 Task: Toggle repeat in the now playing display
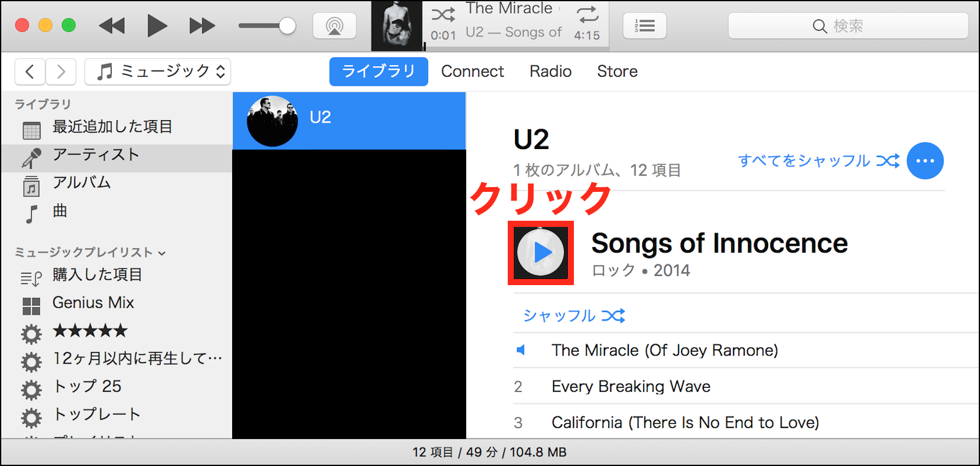[587, 14]
